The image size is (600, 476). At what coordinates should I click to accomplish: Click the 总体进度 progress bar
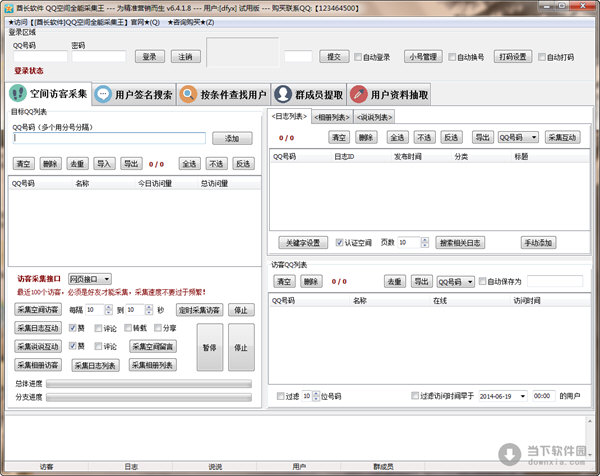(149, 384)
